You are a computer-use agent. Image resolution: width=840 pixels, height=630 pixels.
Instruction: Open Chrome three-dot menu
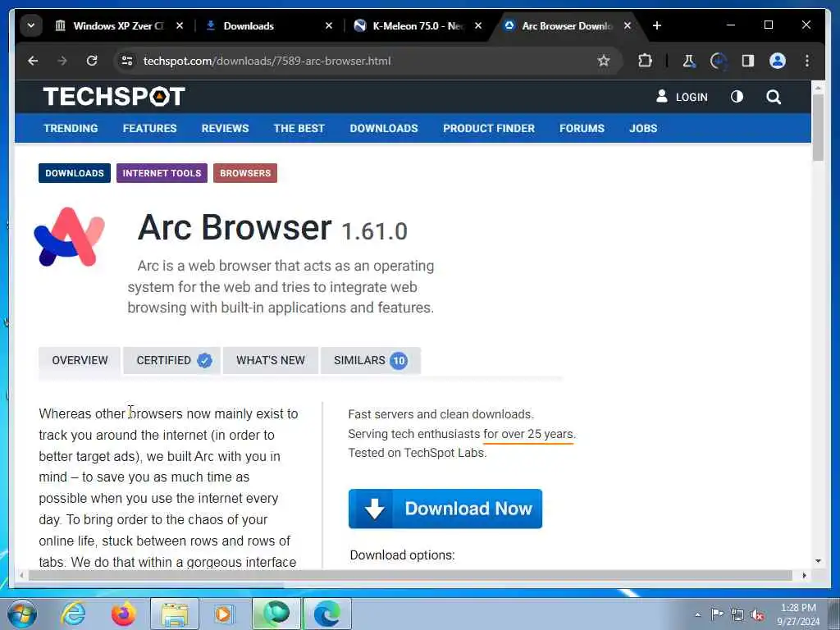[807, 61]
